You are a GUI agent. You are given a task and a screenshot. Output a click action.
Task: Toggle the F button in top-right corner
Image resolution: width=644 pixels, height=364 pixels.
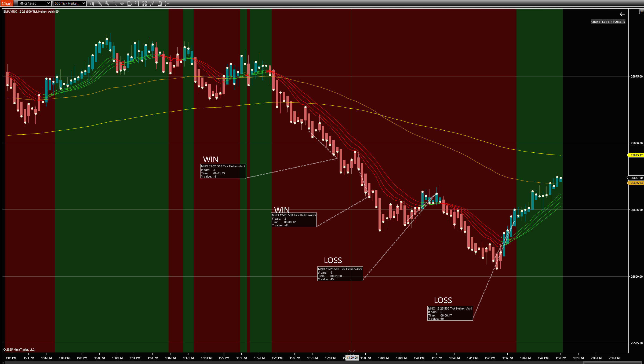(641, 12)
